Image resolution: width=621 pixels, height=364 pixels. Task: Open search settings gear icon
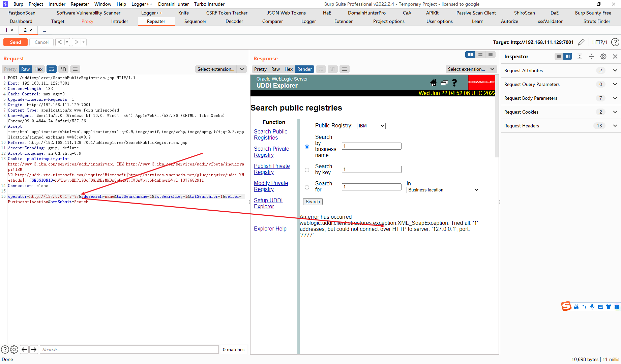[14, 350]
